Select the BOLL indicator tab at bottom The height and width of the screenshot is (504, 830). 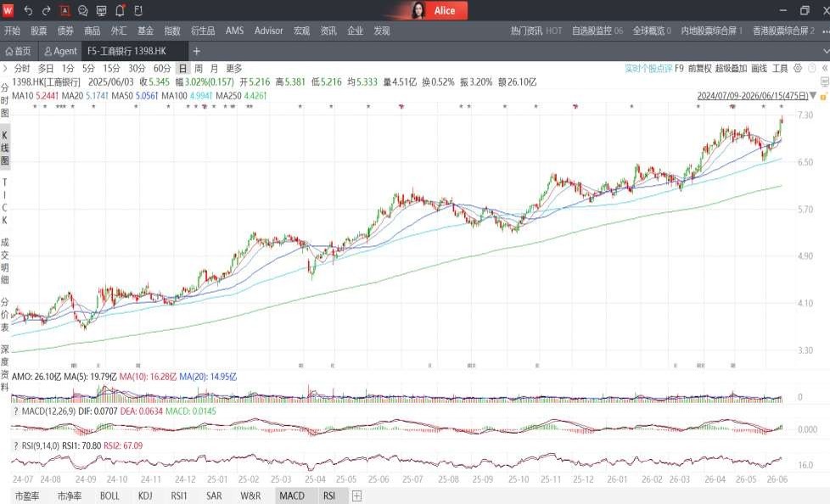[109, 496]
